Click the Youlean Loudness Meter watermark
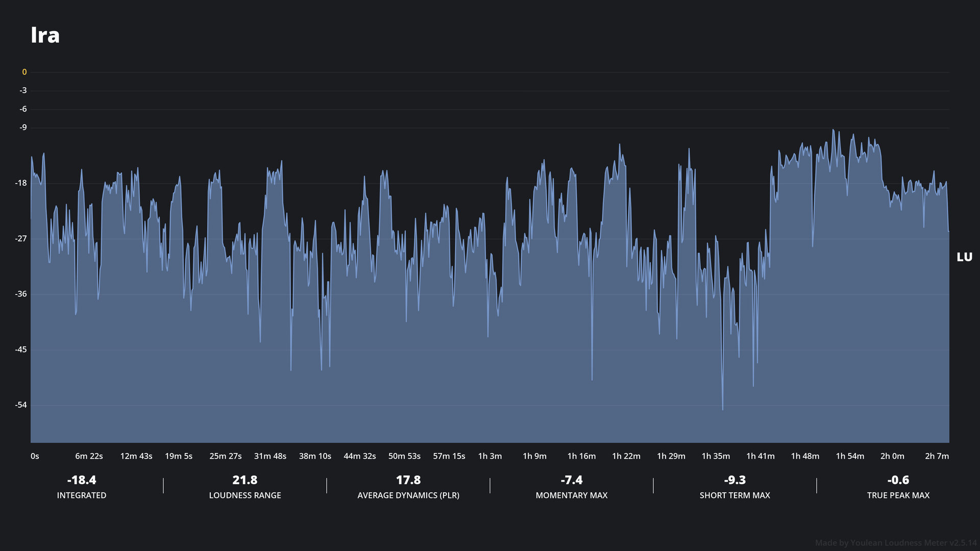 [896, 543]
